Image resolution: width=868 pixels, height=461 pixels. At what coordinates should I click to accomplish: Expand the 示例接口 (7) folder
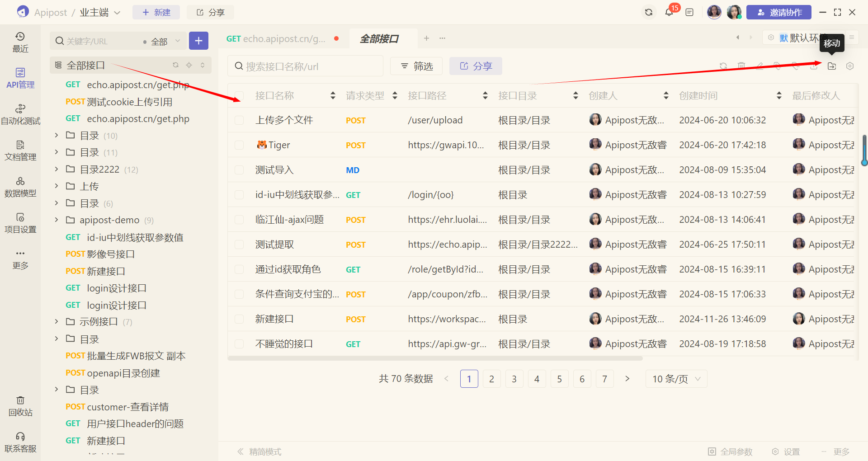pos(57,321)
